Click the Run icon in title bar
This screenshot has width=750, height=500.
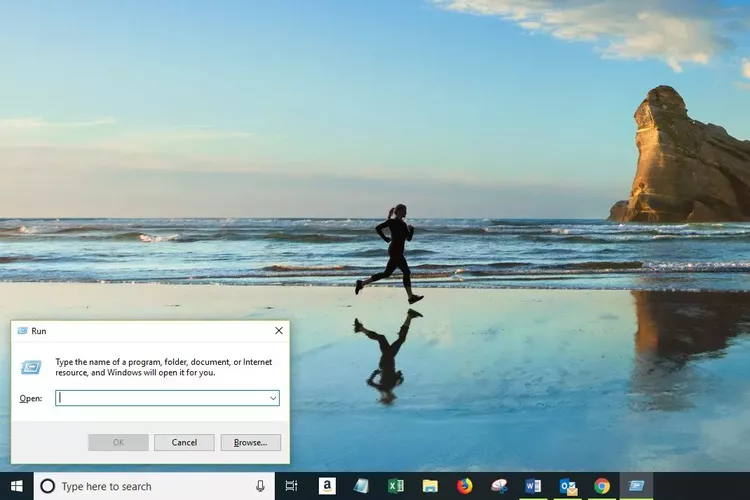pyautogui.click(x=22, y=331)
